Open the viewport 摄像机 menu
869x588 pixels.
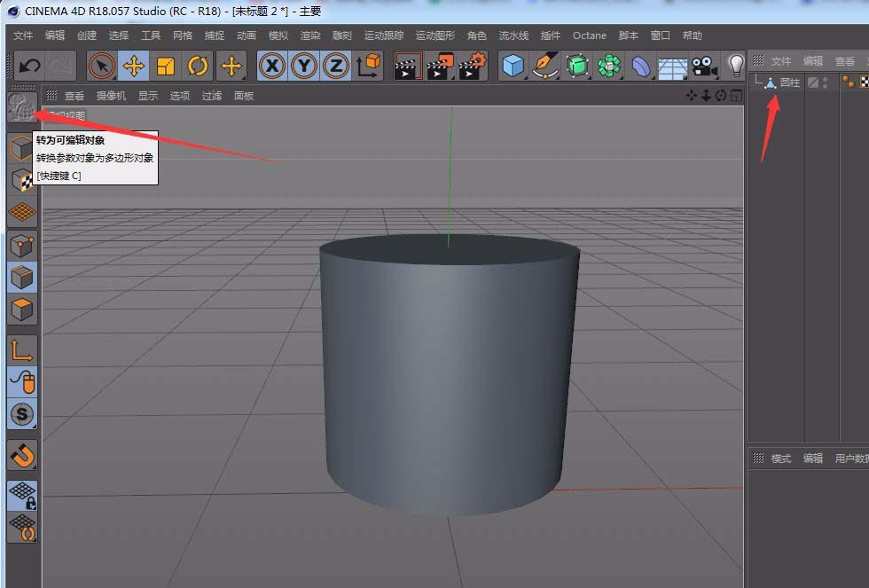click(111, 96)
